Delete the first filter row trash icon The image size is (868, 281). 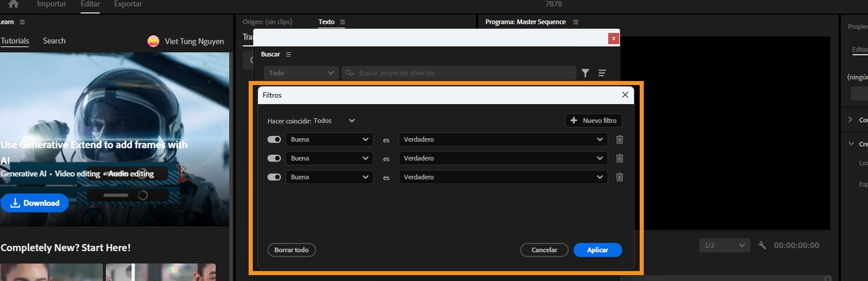tap(619, 139)
